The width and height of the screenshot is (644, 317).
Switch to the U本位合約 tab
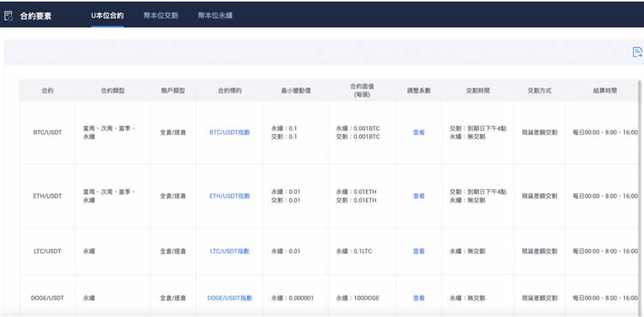pyautogui.click(x=107, y=15)
